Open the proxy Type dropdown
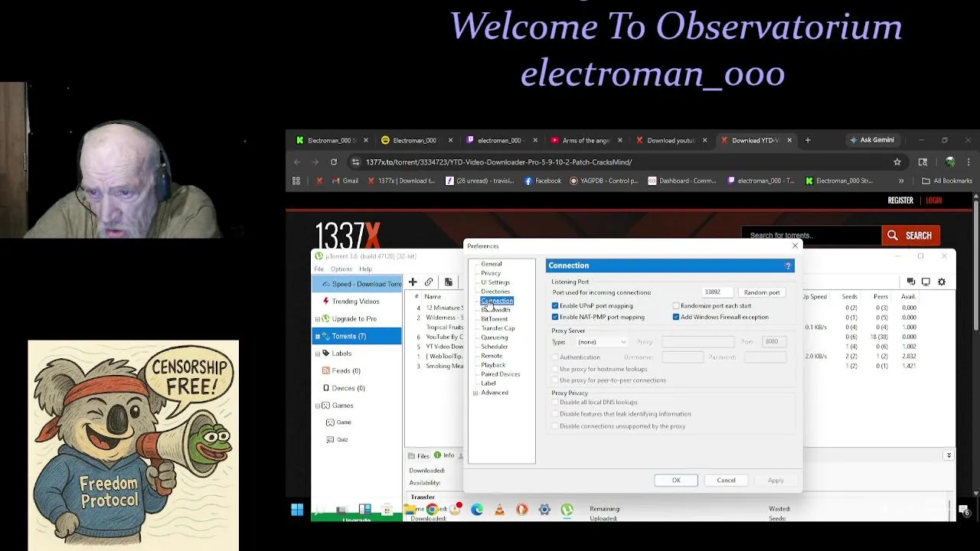Viewport: 980px width, 551px height. pyautogui.click(x=602, y=342)
